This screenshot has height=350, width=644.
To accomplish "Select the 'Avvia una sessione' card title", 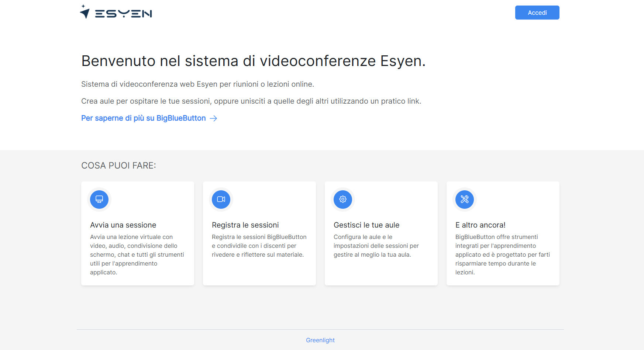I will pos(123,225).
